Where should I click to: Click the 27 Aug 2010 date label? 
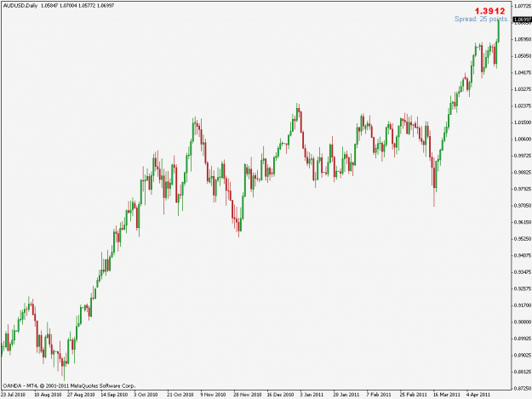[81, 395]
